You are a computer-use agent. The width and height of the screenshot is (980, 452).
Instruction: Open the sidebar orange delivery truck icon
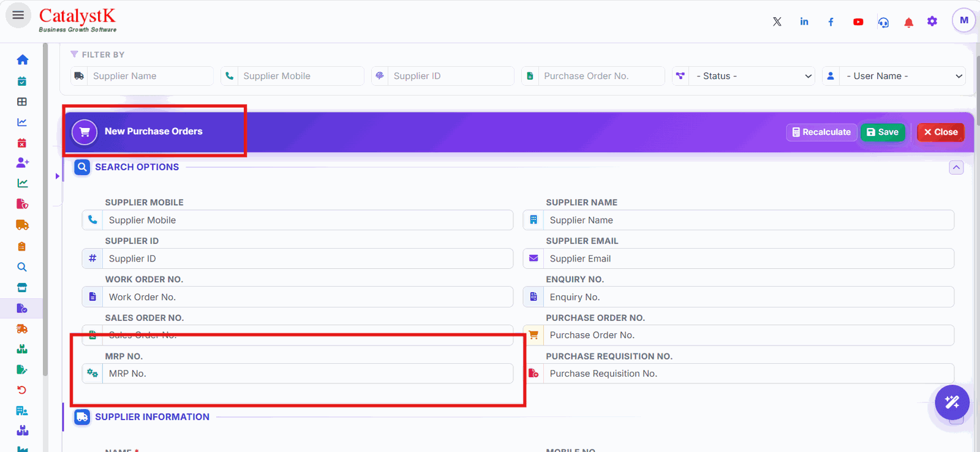point(23,225)
